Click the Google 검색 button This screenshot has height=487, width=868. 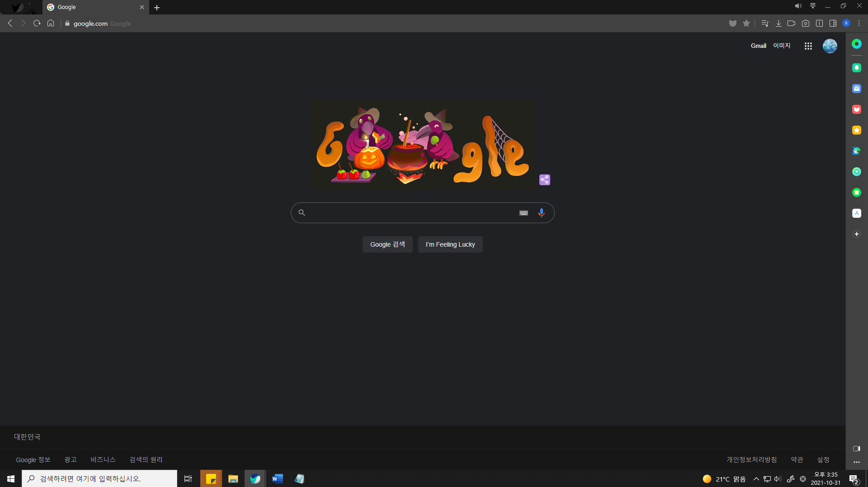click(x=387, y=244)
